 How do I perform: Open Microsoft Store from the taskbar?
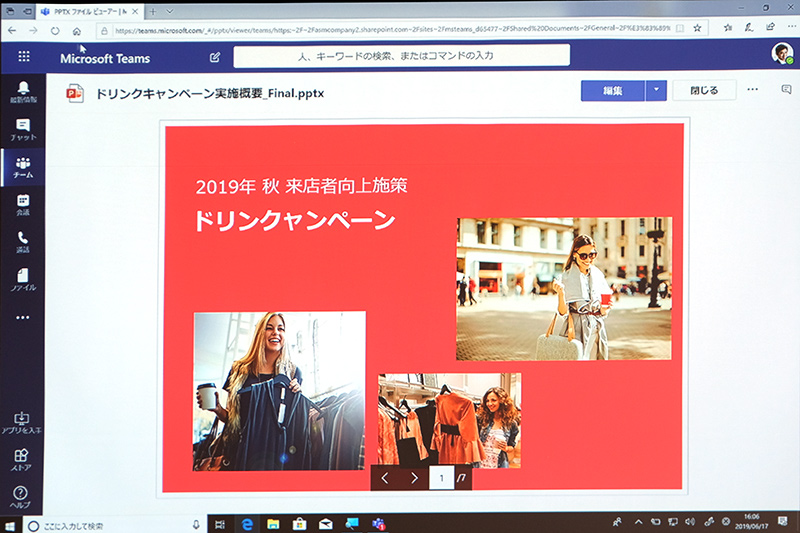click(299, 523)
